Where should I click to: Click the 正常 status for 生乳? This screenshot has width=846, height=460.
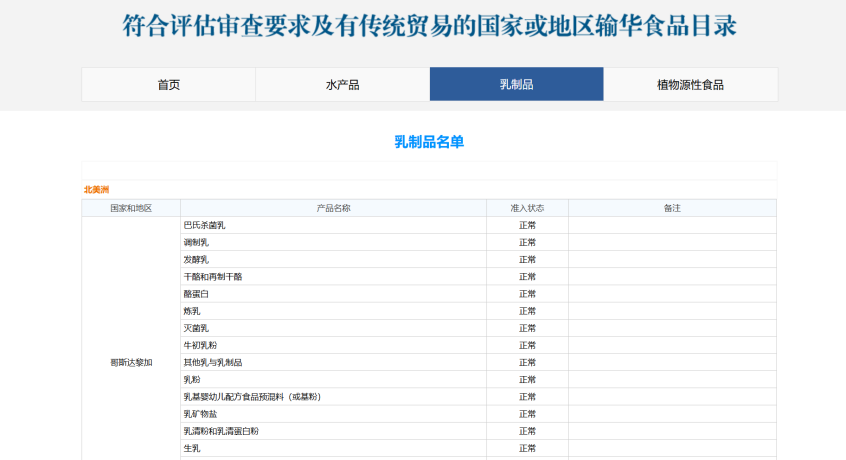point(527,448)
